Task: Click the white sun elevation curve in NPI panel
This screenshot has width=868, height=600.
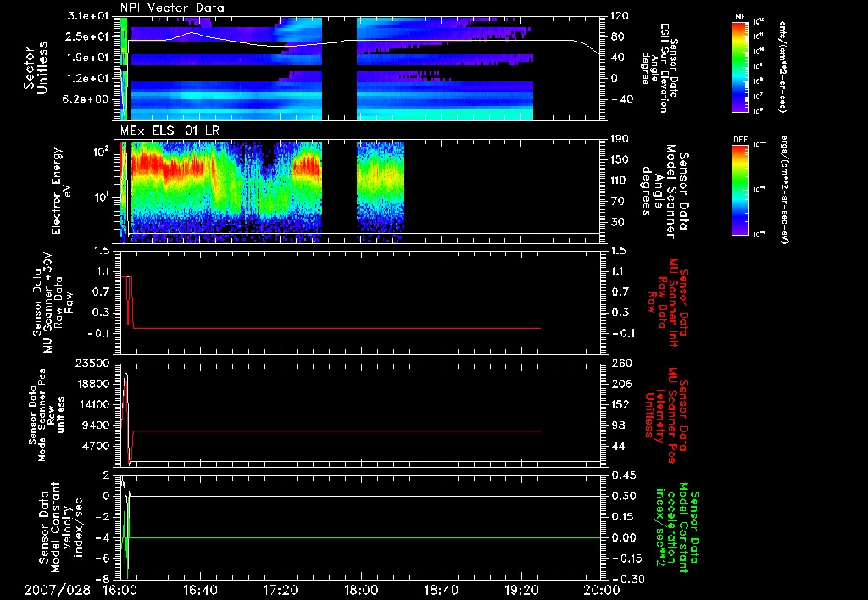Action: 365,41
